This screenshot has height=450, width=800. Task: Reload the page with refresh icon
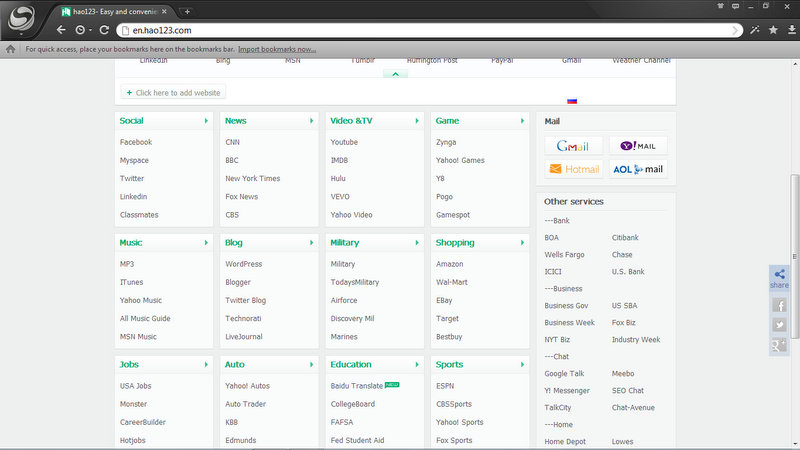click(x=104, y=30)
